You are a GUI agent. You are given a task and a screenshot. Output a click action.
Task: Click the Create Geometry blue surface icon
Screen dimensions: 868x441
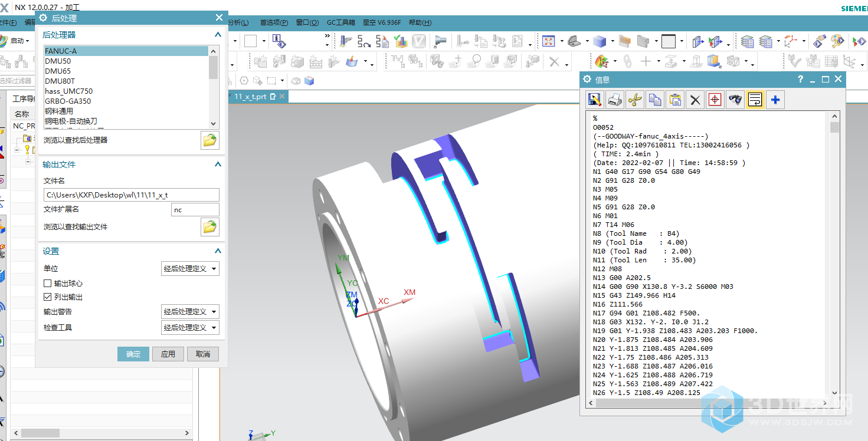352,61
